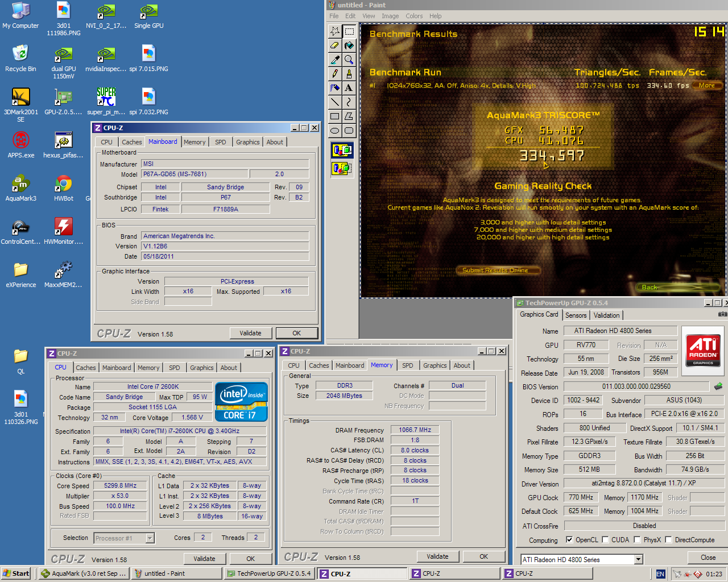
Task: Open the File menu in Paint
Action: [334, 16]
